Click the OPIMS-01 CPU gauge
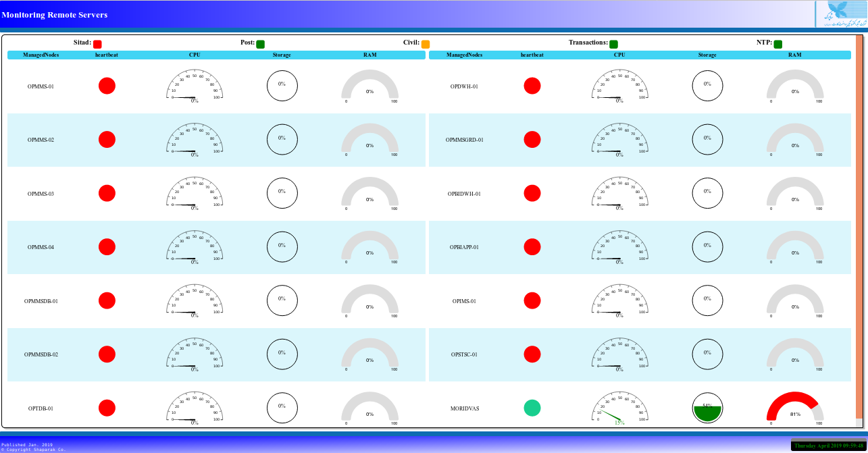Screen dimensions: 868x453 point(619,300)
